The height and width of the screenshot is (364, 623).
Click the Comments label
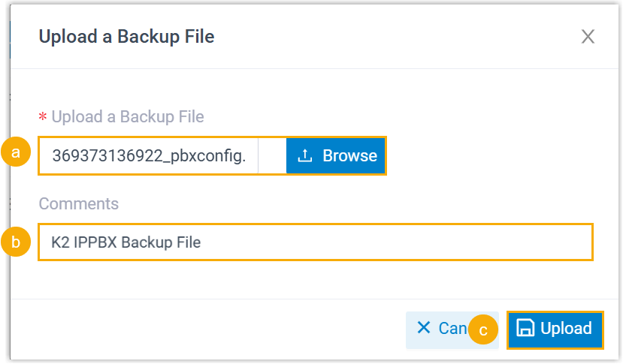pyautogui.click(x=78, y=204)
